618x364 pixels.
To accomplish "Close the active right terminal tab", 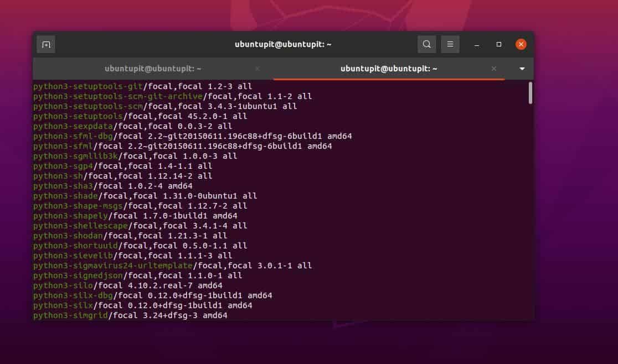I will [x=493, y=69].
